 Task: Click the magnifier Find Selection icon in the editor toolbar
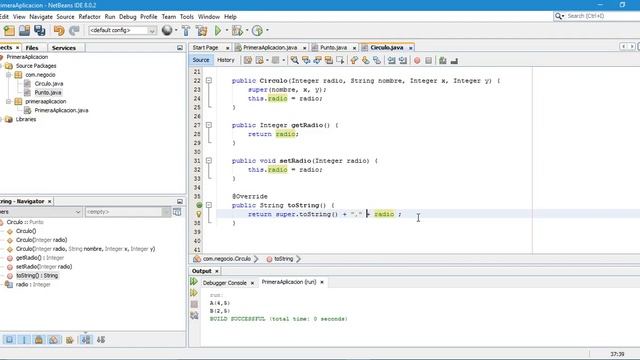[294, 60]
